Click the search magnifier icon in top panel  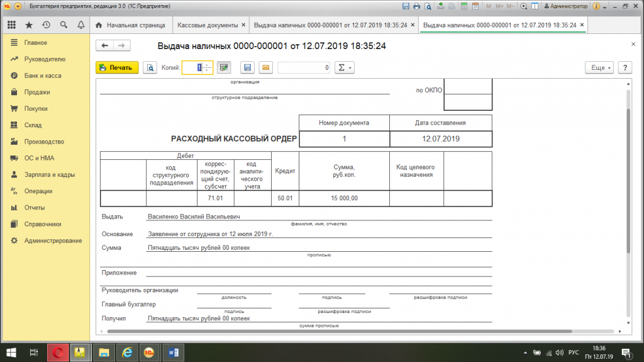pos(64,25)
